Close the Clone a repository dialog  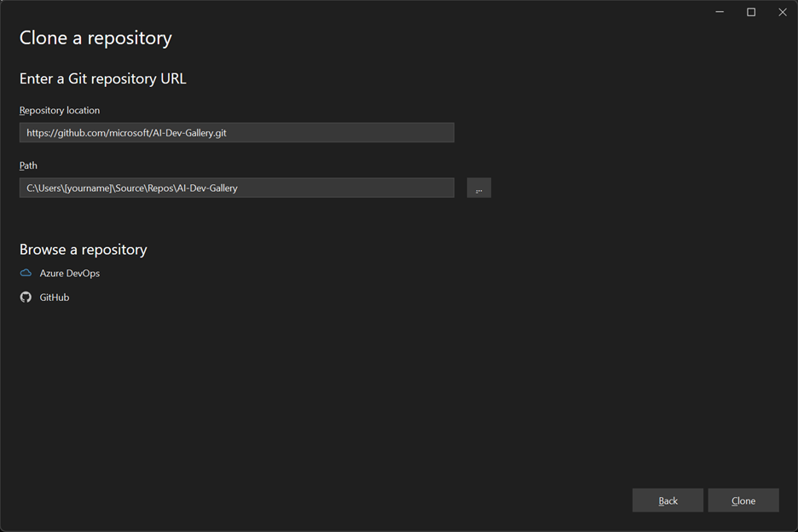(x=782, y=12)
